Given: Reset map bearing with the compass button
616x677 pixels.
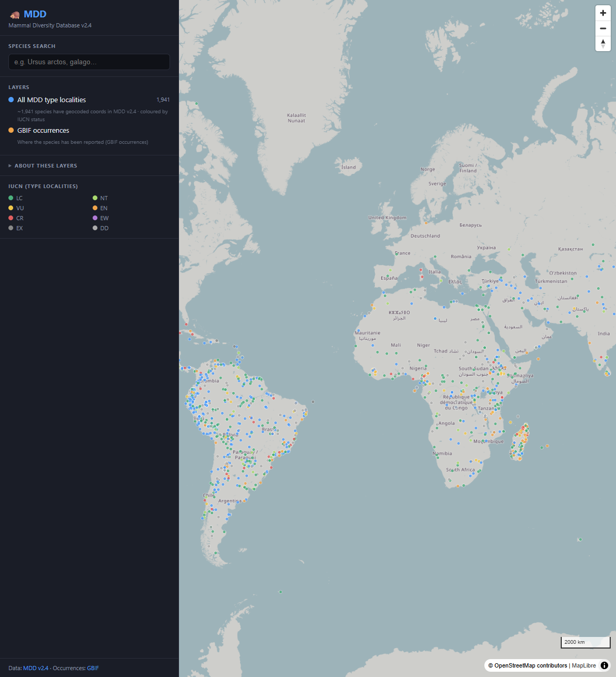Looking at the screenshot, I should (x=603, y=44).
